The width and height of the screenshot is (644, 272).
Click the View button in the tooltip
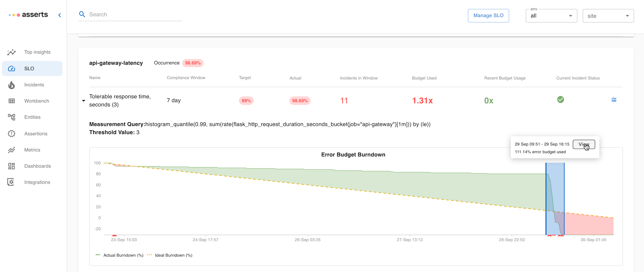[x=584, y=144]
